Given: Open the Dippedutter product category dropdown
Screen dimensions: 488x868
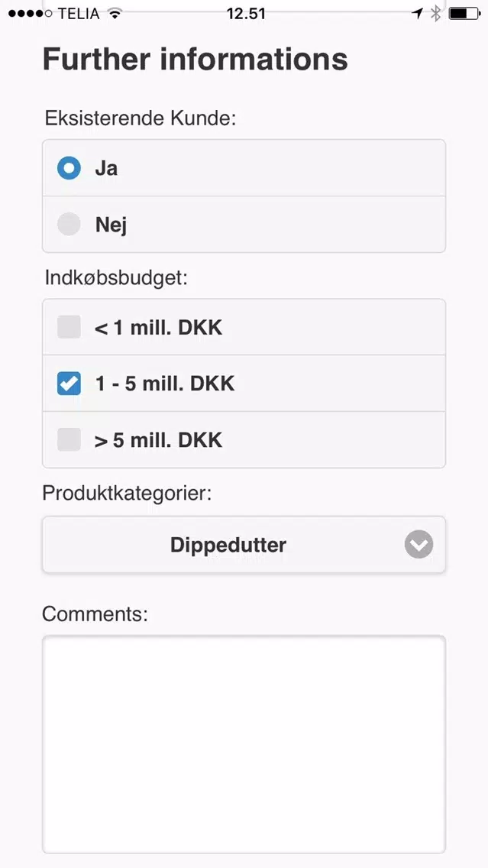Looking at the screenshot, I should pyautogui.click(x=228, y=545).
